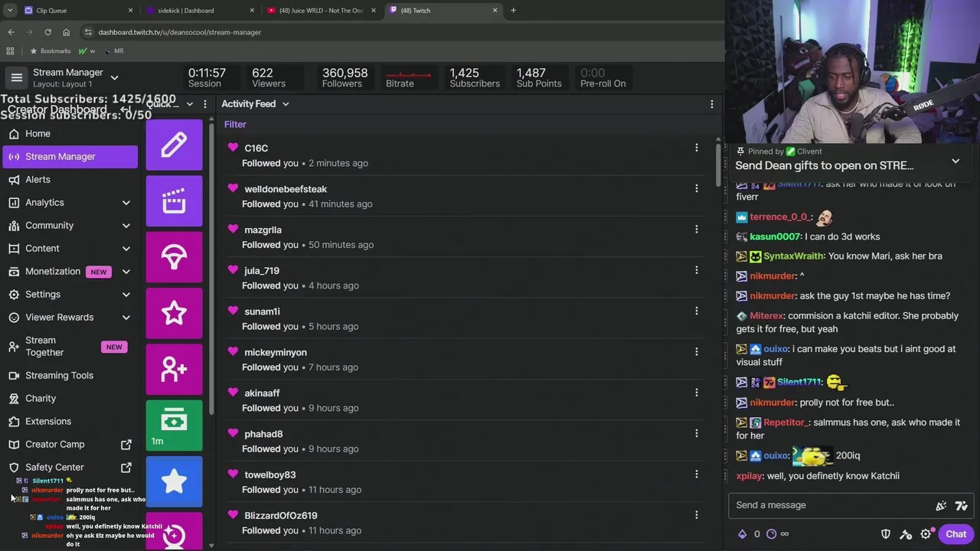Click the Clip quick action tile
Screen dimensions: 980x551
[174, 201]
